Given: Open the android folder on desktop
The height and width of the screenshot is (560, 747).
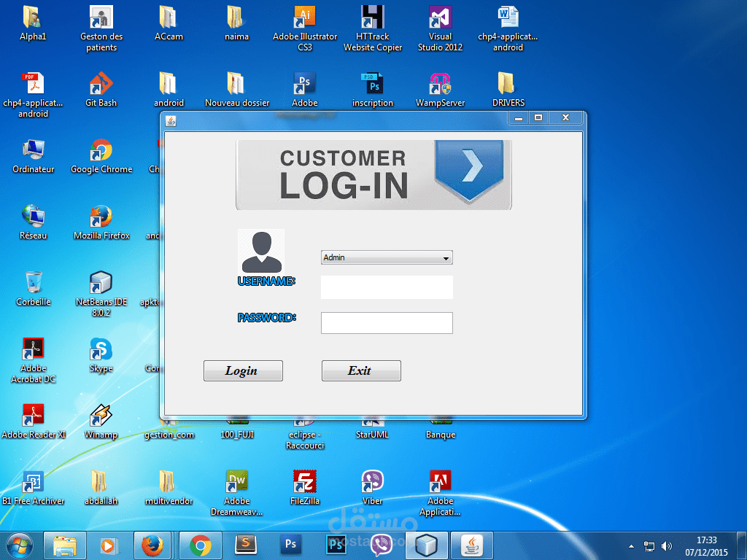Looking at the screenshot, I should click(x=169, y=90).
